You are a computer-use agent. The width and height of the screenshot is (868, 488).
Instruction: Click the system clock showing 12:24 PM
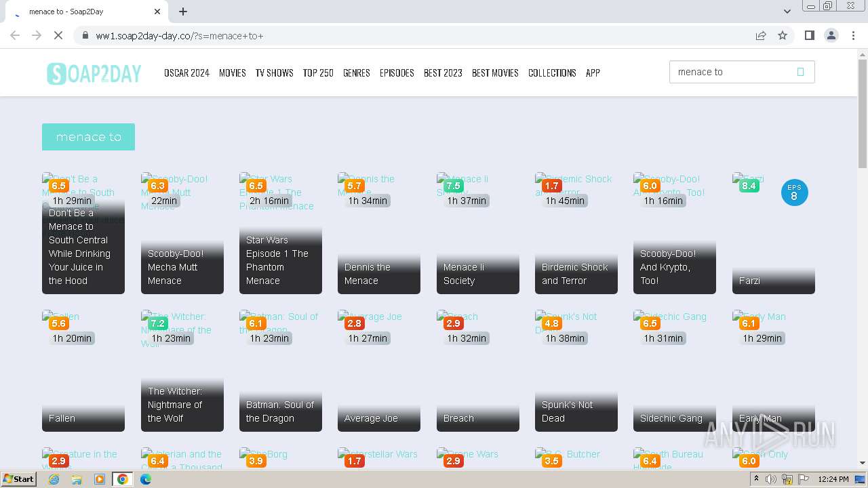click(833, 479)
